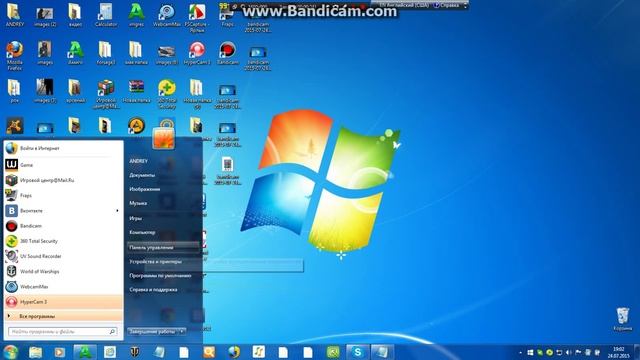This screenshot has width=640, height=360.
Task: Open the shutdown options arrow
Action: pos(182,332)
